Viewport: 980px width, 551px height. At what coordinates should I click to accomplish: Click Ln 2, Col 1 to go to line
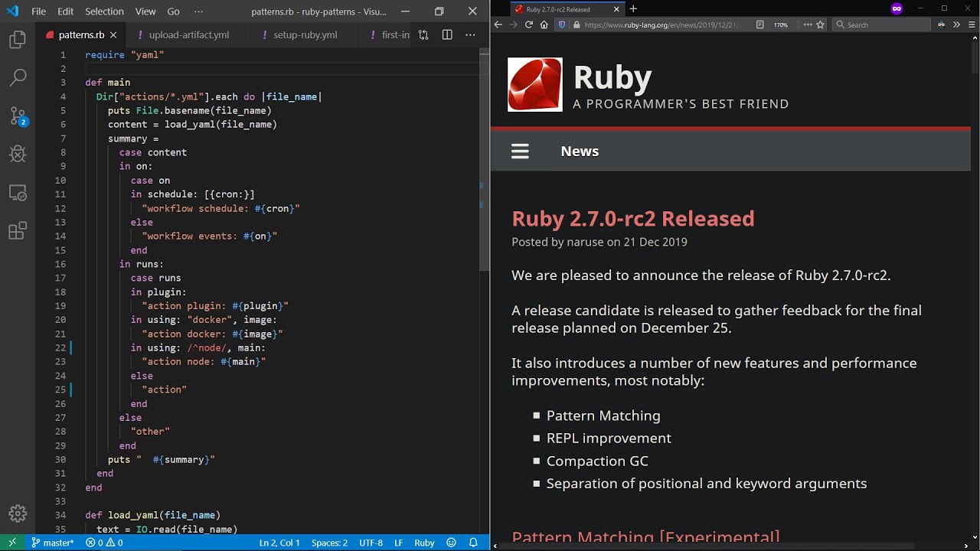tap(279, 543)
